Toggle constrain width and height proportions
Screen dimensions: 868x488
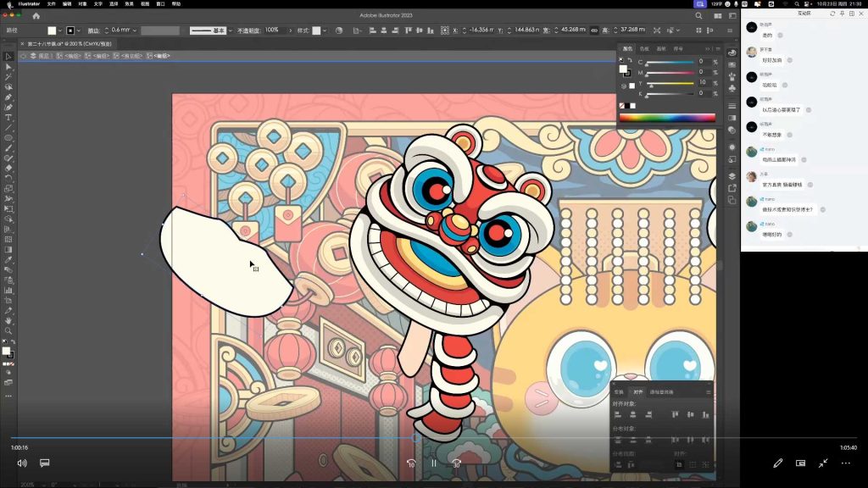594,30
